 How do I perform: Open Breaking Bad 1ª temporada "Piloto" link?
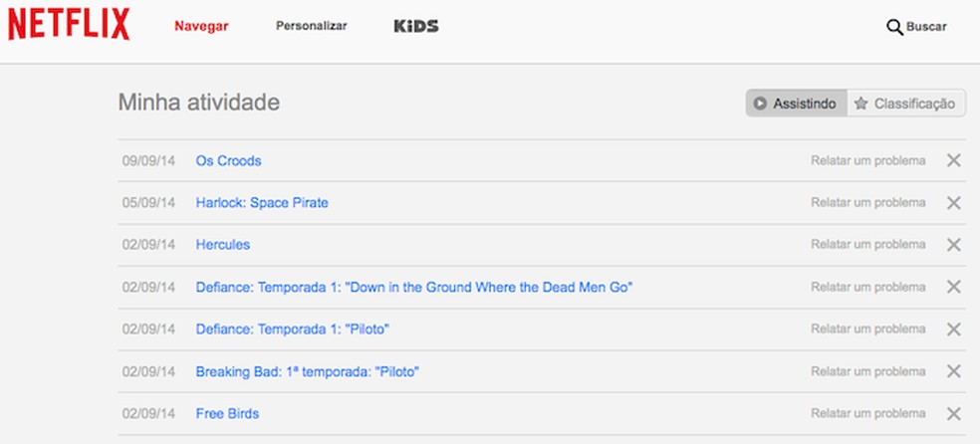coord(307,371)
